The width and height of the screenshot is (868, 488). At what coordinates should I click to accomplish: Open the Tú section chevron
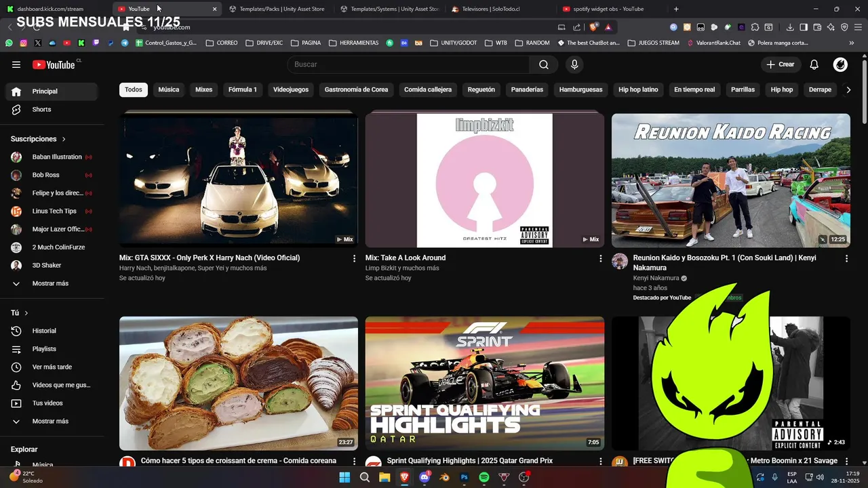[26, 313]
